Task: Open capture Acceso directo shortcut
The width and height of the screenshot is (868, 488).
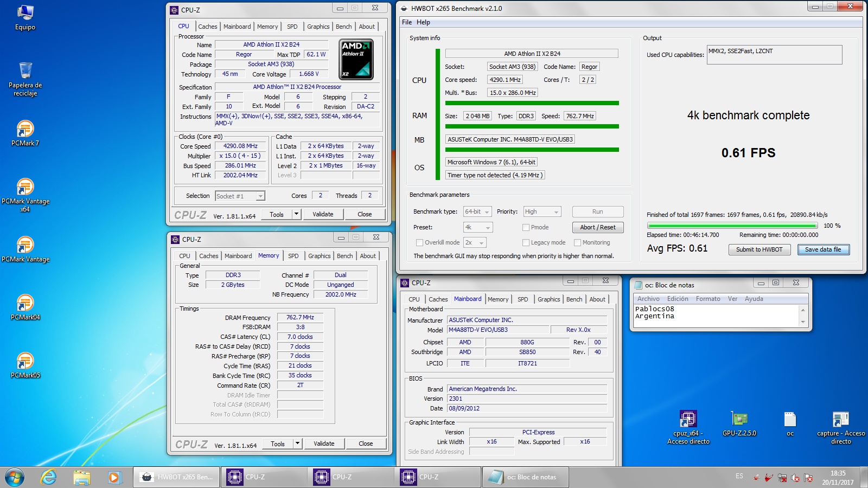Action: (x=841, y=427)
